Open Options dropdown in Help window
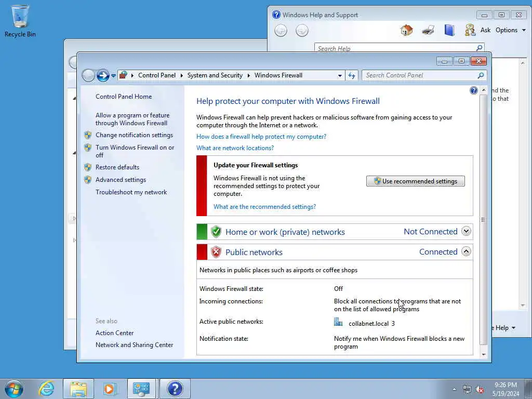 click(x=510, y=30)
